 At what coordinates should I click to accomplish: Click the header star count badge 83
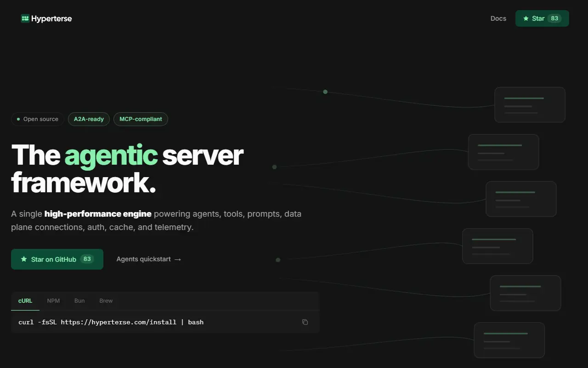[554, 18]
